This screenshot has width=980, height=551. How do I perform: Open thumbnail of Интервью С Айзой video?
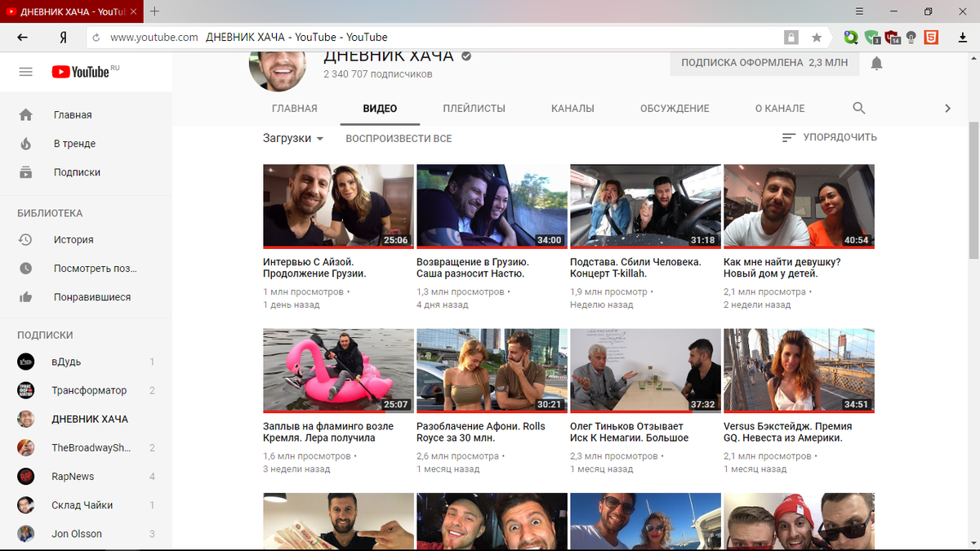point(338,207)
